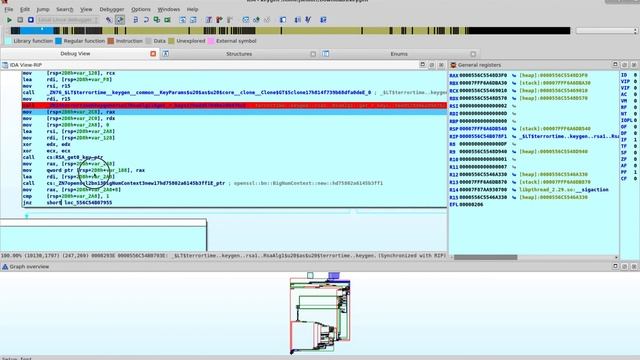Start the debugger process with the play icon
Screen dimensions: 640x360
[9, 20]
